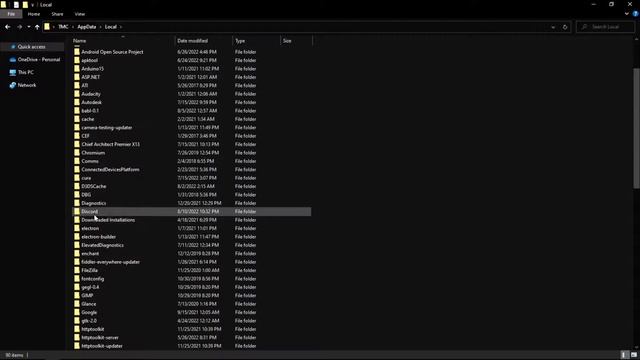This screenshot has width=640, height=360.
Task: Click in the Search Local input box
Action: point(605,27)
